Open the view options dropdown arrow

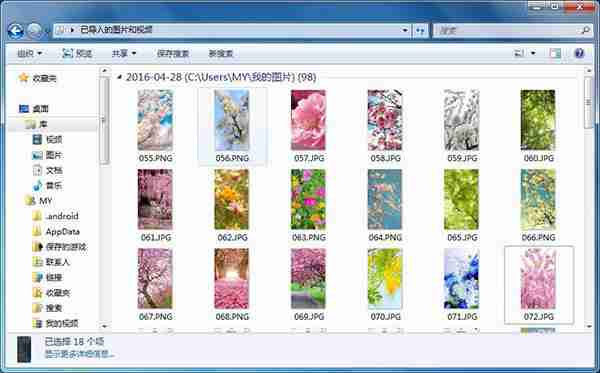(x=533, y=53)
